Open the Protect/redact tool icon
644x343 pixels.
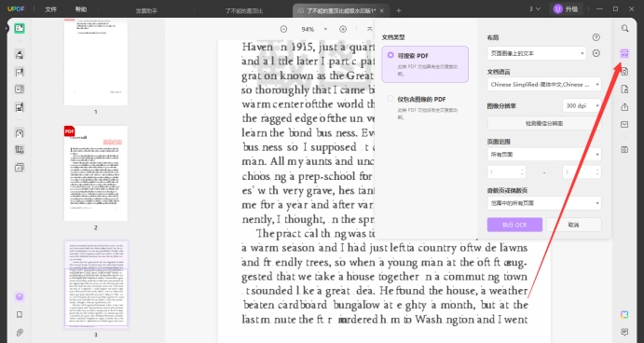[x=20, y=133]
